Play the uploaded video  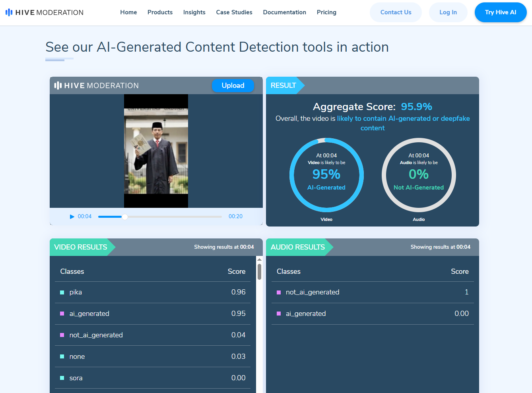pyautogui.click(x=72, y=217)
